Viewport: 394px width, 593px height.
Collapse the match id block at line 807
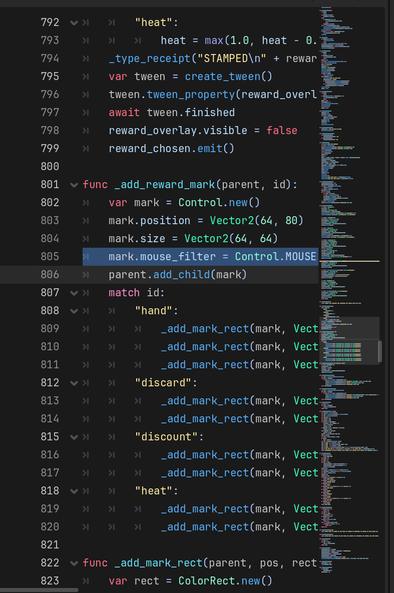point(74,293)
